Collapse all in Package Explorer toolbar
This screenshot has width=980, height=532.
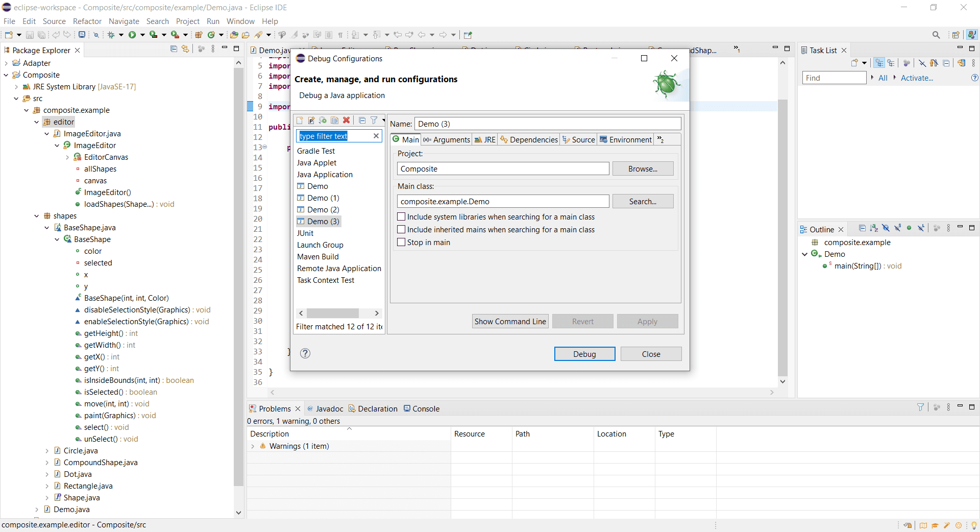point(174,49)
